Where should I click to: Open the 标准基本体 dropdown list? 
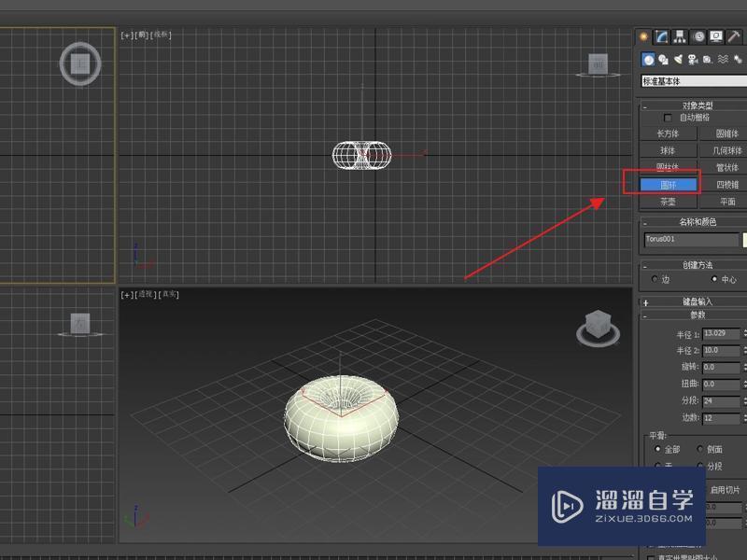click(x=694, y=81)
